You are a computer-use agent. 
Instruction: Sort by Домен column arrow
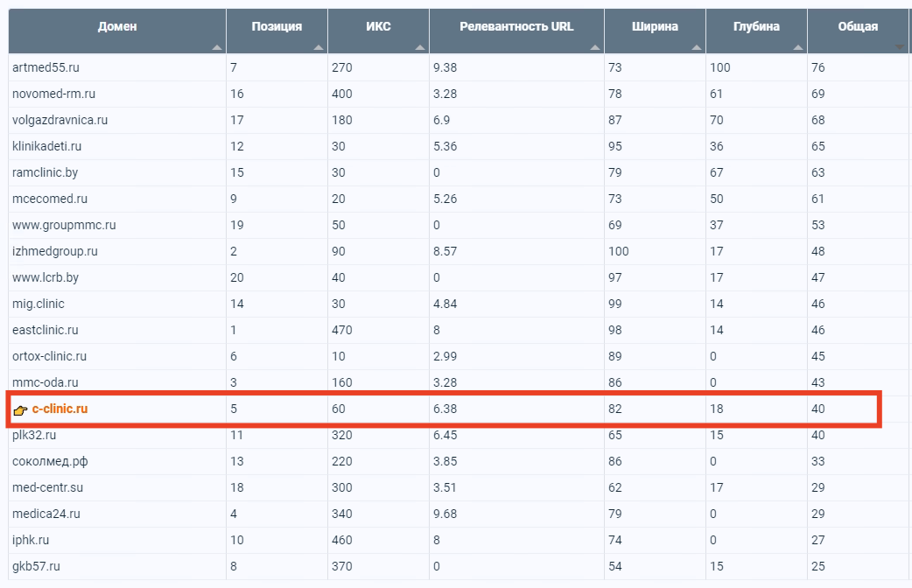pyautogui.click(x=217, y=47)
